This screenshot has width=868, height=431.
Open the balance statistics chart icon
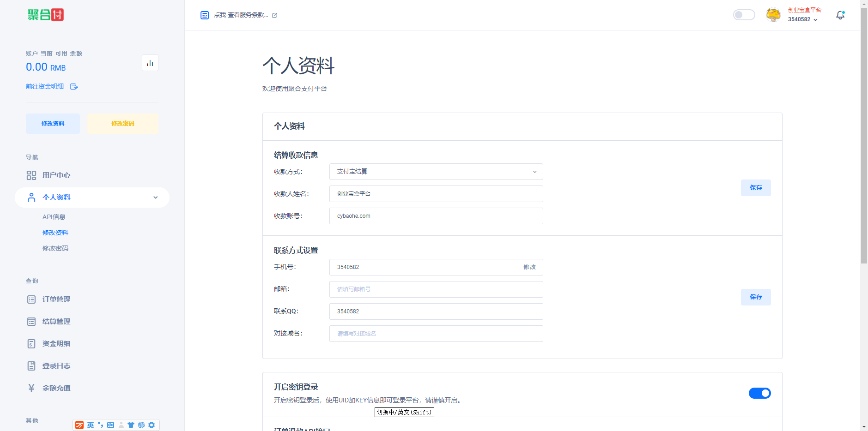click(150, 63)
